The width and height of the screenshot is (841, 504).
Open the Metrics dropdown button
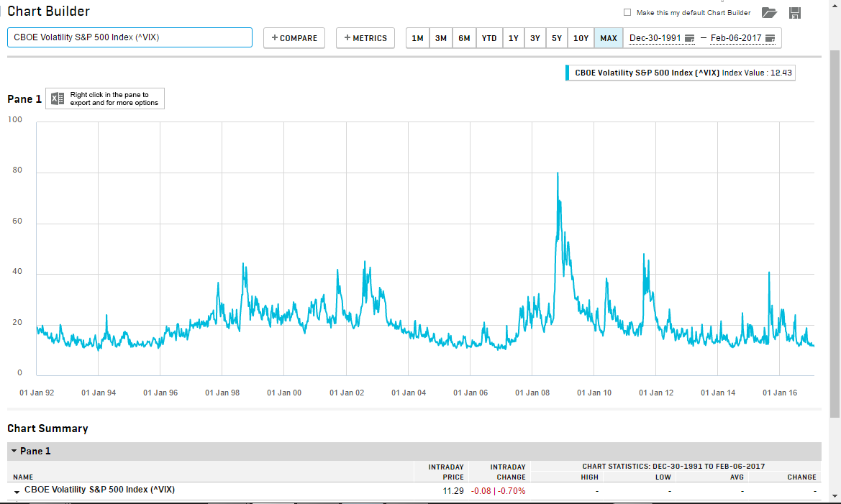tap(365, 38)
